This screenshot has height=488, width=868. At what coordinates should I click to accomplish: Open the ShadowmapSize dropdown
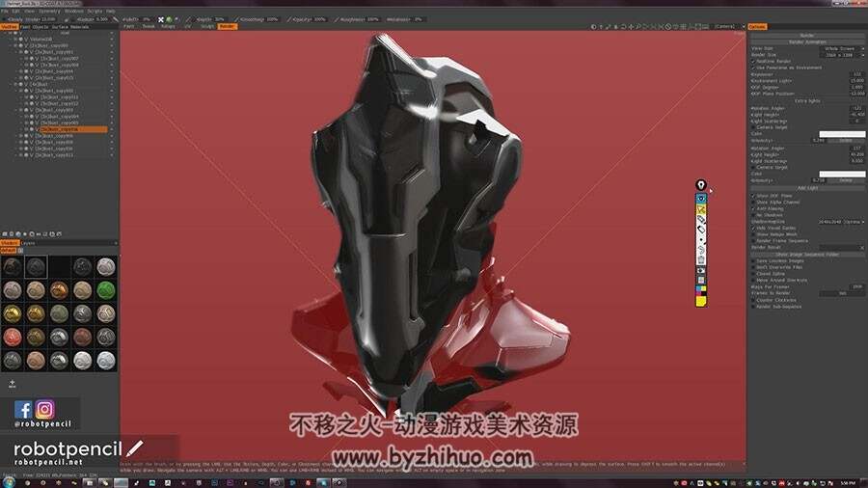coord(841,222)
